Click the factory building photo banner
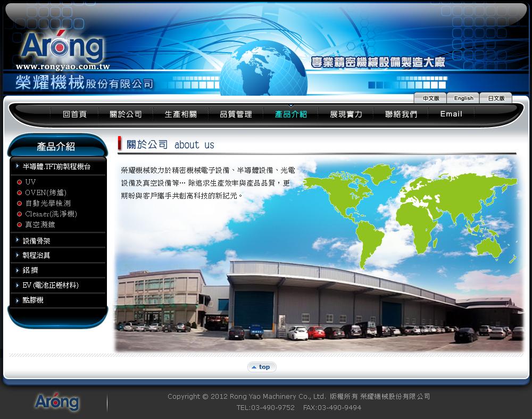 pos(319,254)
